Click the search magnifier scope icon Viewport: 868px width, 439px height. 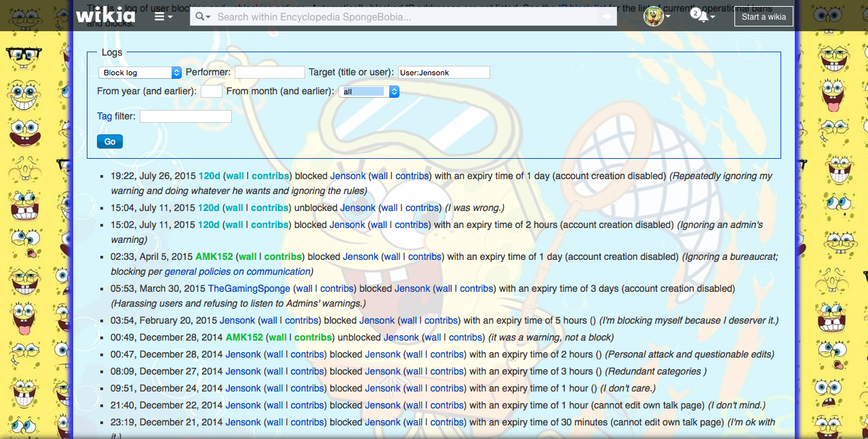(202, 16)
